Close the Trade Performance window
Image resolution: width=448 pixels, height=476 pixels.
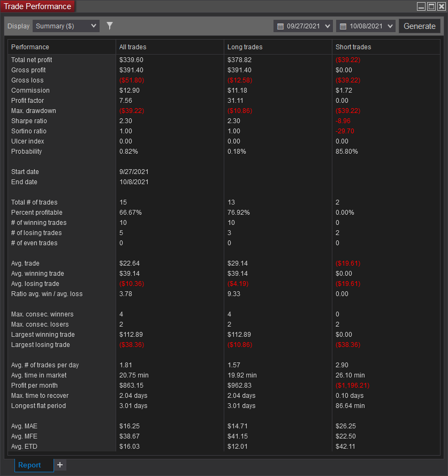(x=442, y=6)
